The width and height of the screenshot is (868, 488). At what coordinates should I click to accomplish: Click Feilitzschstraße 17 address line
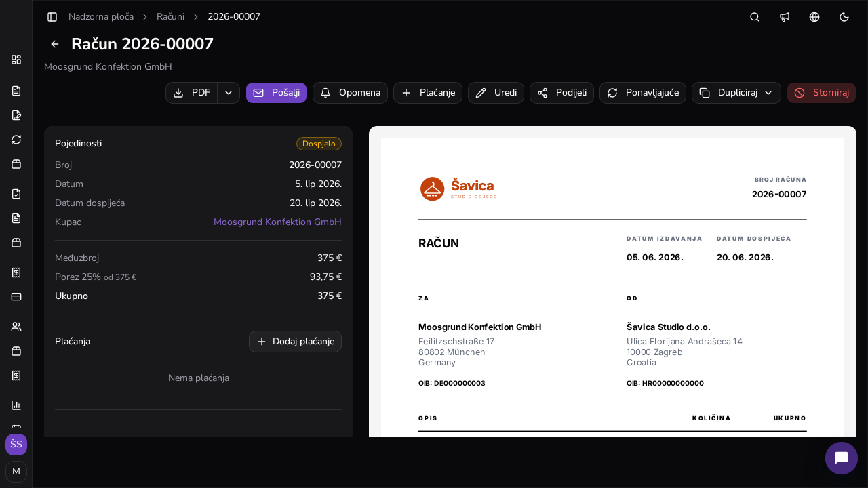click(456, 341)
